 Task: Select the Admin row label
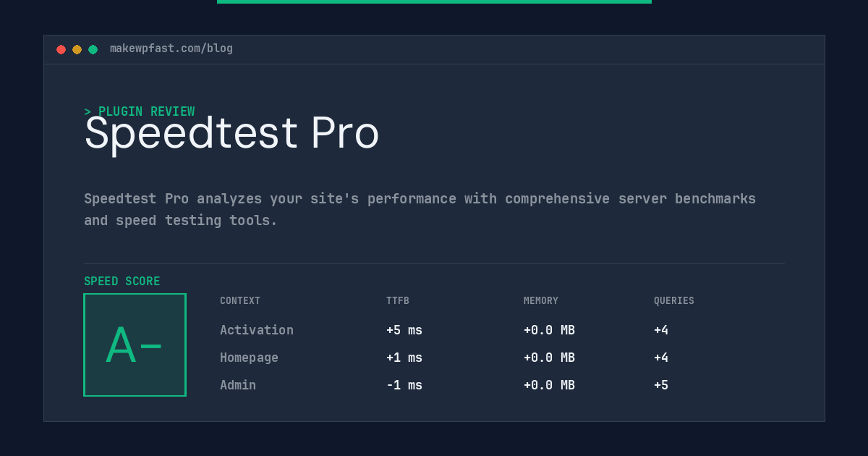point(238,385)
